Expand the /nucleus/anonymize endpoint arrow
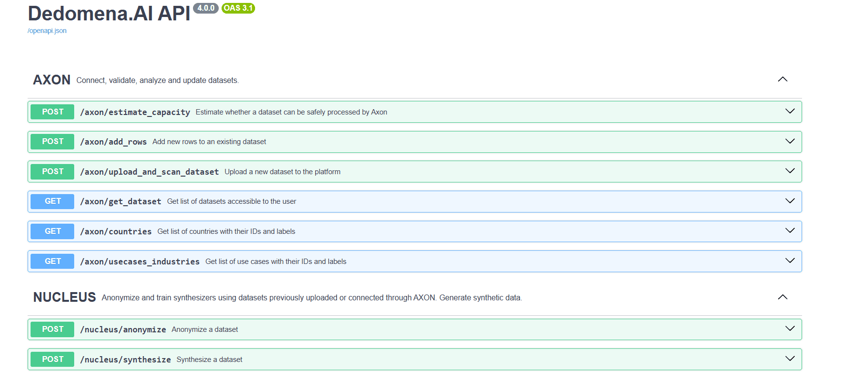The height and width of the screenshot is (377, 868). coord(790,329)
